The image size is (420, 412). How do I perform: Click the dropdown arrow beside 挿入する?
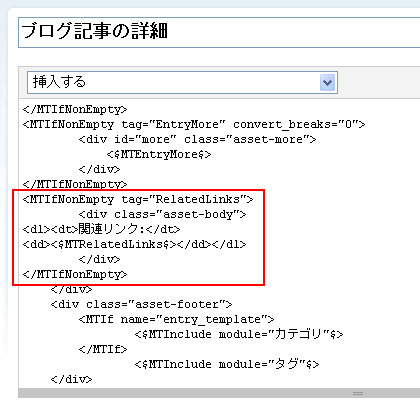[x=327, y=82]
